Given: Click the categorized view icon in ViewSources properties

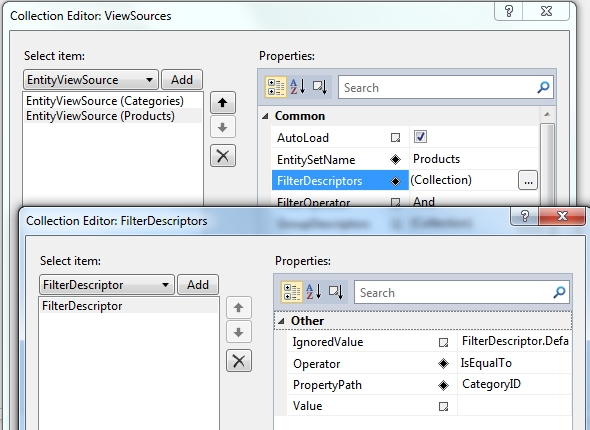Looking at the screenshot, I should coord(275,87).
